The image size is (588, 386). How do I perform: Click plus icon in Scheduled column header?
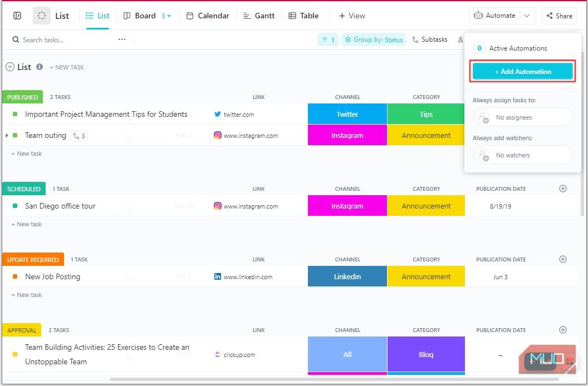562,189
